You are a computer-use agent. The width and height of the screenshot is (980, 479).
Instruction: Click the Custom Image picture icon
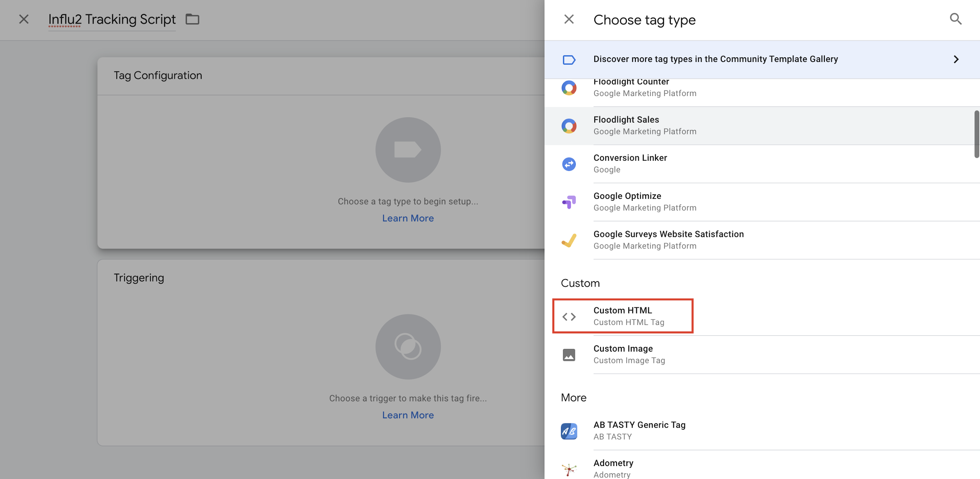tap(569, 355)
